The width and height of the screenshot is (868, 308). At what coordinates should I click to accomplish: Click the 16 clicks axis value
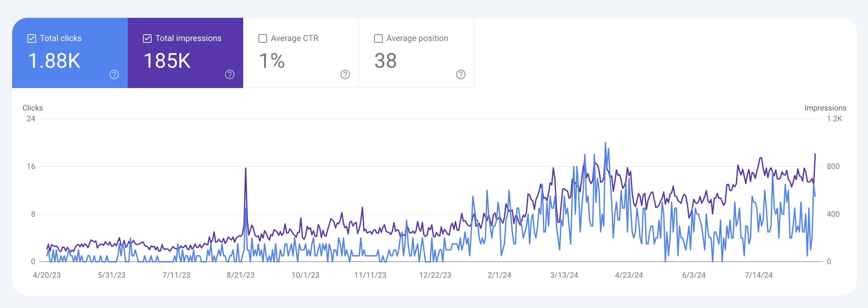(x=31, y=166)
